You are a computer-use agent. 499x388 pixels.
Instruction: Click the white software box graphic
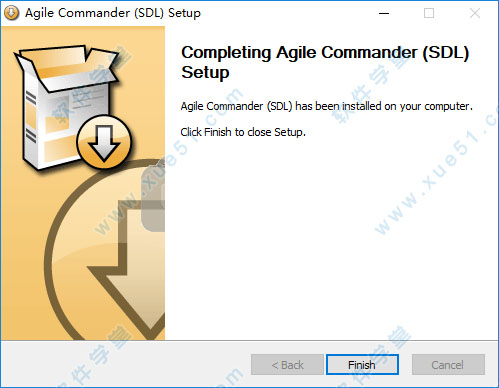coord(67,107)
